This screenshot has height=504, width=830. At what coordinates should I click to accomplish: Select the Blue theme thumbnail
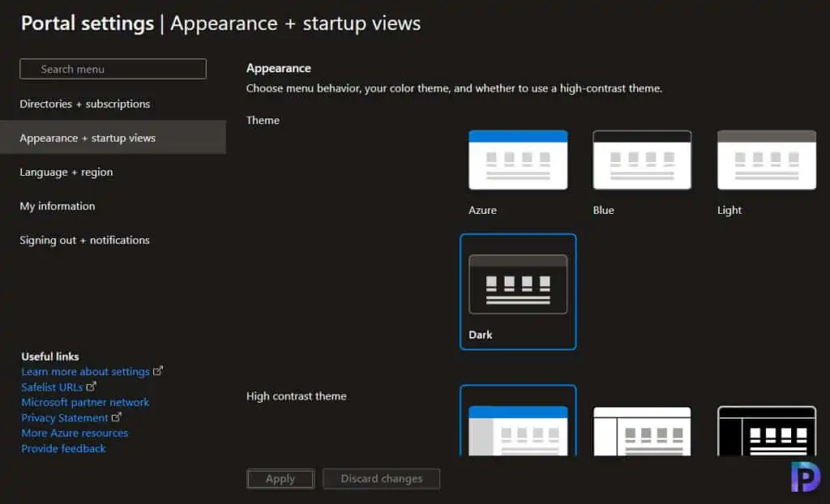[642, 160]
